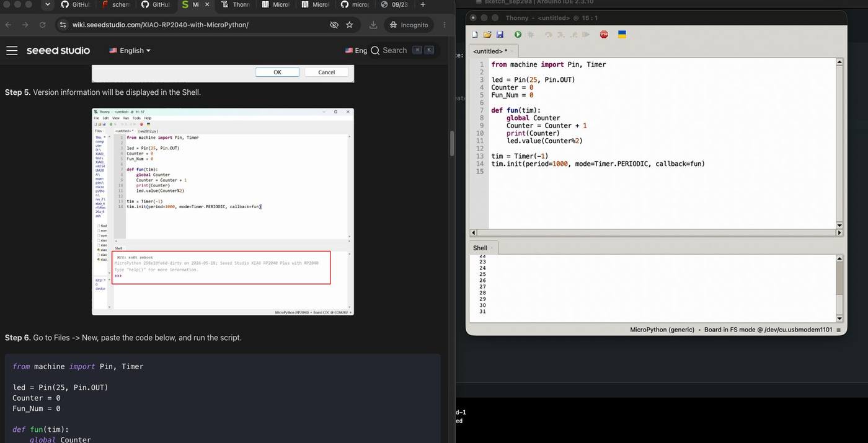This screenshot has width=868, height=443.
Task: Save the script with Thonny floppy icon
Action: (x=500, y=35)
